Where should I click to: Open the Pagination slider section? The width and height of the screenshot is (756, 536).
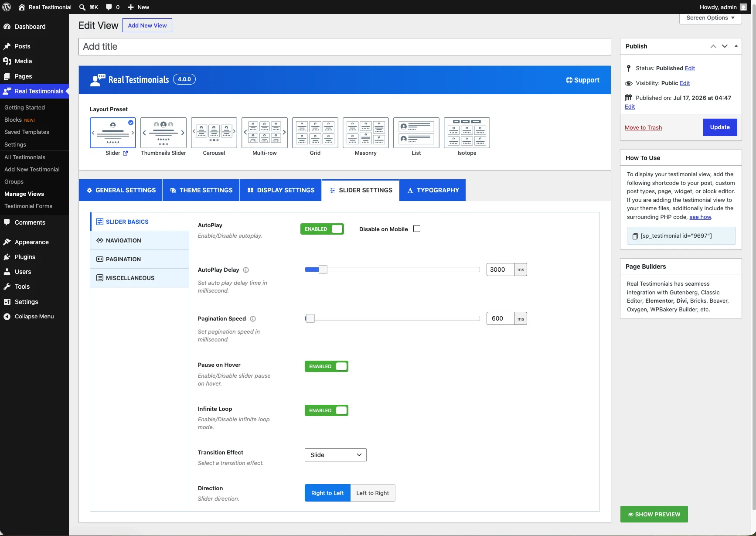(x=140, y=259)
